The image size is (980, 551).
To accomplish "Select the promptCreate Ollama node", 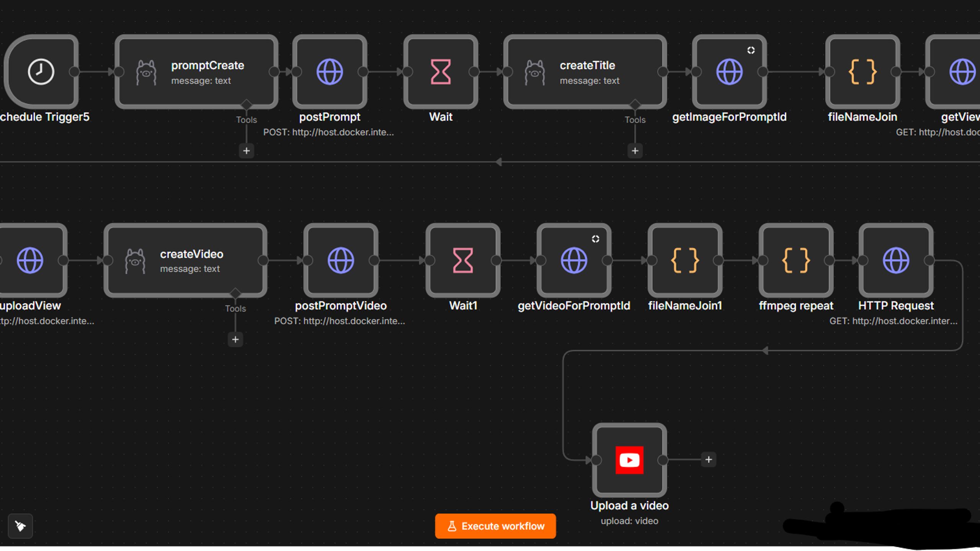I will point(196,72).
